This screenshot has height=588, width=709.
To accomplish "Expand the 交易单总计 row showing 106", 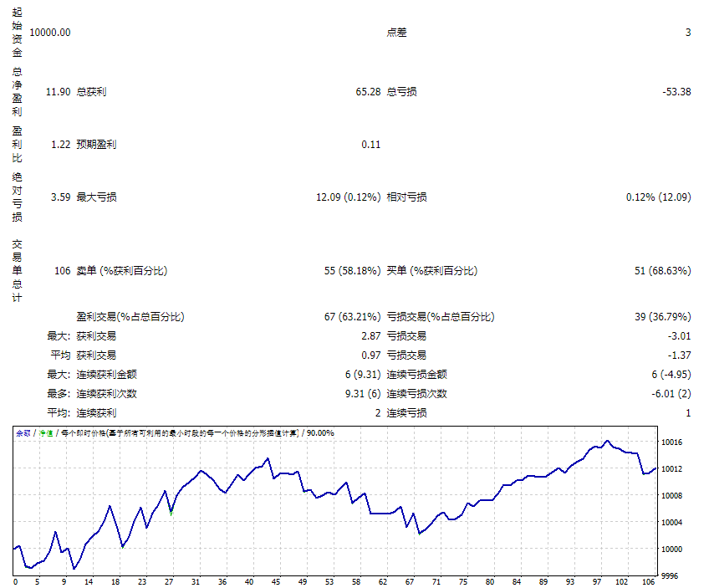I will click(62, 270).
